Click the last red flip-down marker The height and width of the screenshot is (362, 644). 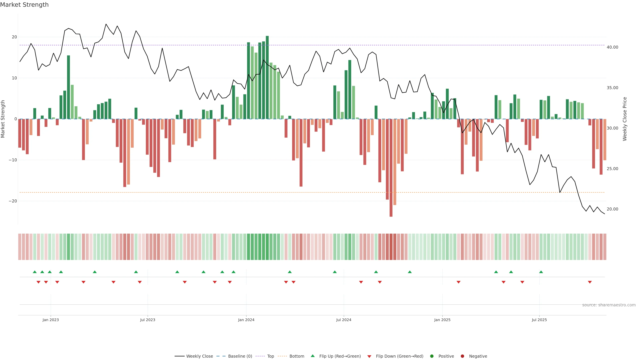click(x=590, y=282)
